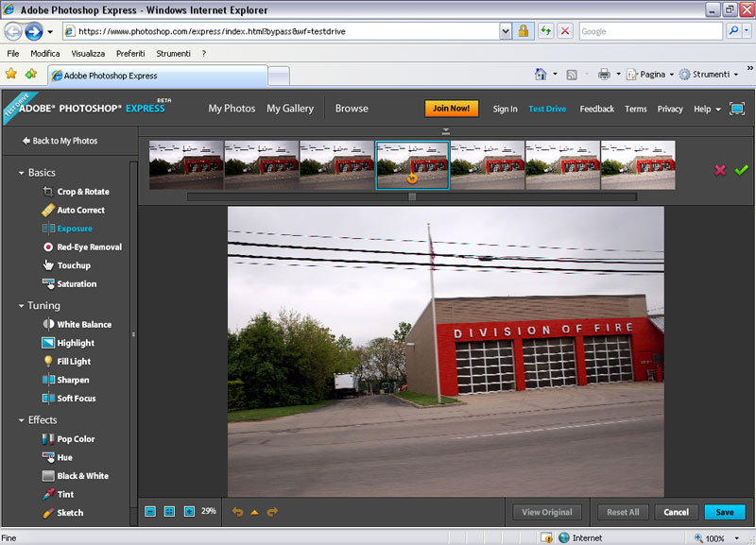The width and height of the screenshot is (756, 545).
Task: Select the currently highlighted exposure thumbnail
Action: coord(412,165)
